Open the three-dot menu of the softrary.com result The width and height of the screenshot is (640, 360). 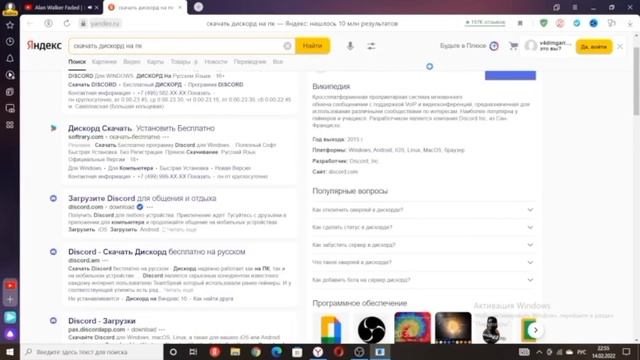[166, 137]
